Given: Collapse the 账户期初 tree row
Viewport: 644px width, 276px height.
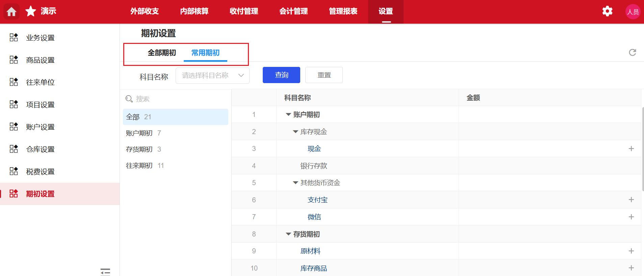Looking at the screenshot, I should [x=288, y=115].
